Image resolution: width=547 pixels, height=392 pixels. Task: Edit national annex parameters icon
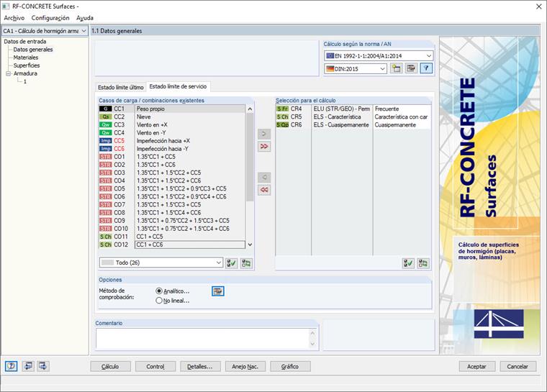(411, 68)
